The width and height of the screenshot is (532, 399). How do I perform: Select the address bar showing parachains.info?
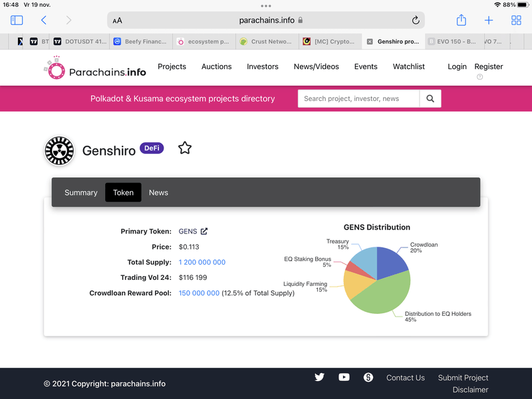click(x=266, y=21)
